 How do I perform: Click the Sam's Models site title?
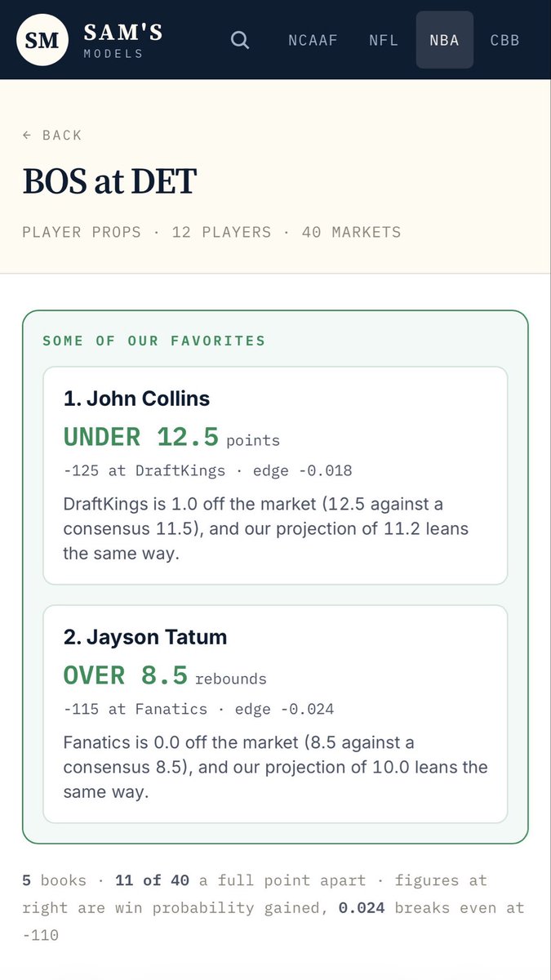click(123, 40)
